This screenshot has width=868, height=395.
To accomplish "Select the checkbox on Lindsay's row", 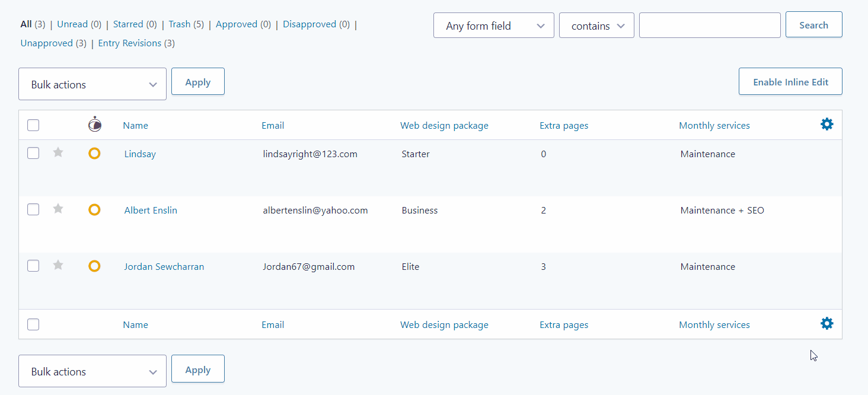I will click(33, 152).
